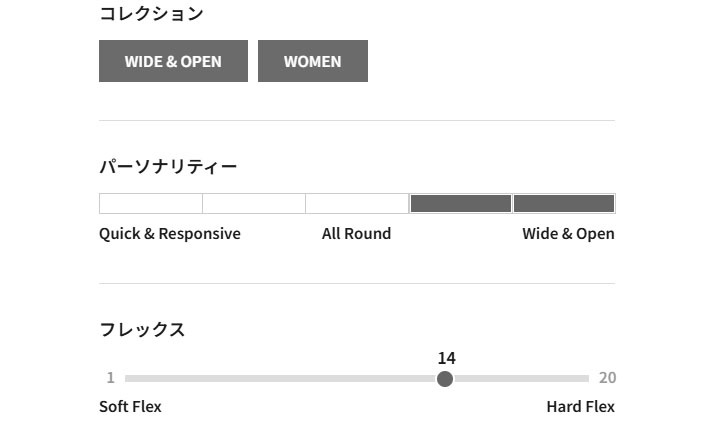Click the flex slider track right of the handle
710x446 pixels.
520,379
